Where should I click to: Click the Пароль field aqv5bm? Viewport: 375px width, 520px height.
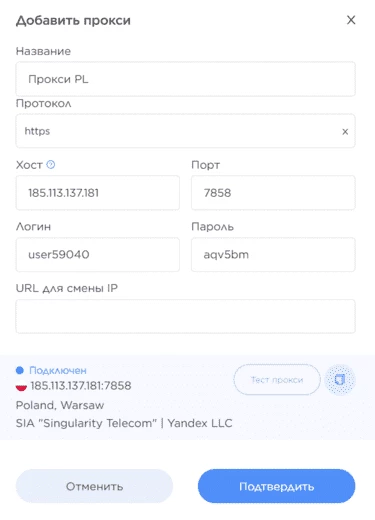click(273, 255)
